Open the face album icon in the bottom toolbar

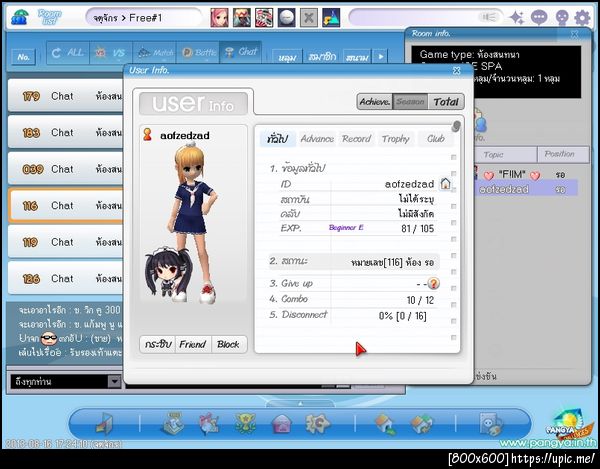tap(491, 424)
